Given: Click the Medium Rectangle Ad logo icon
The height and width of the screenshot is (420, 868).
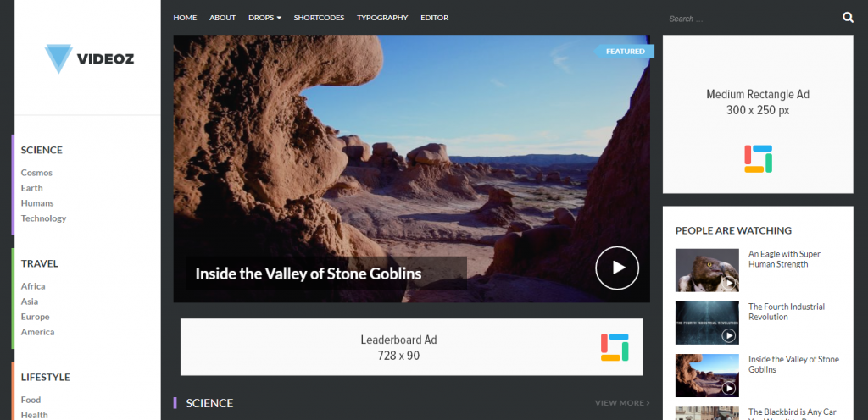Looking at the screenshot, I should pos(758,159).
